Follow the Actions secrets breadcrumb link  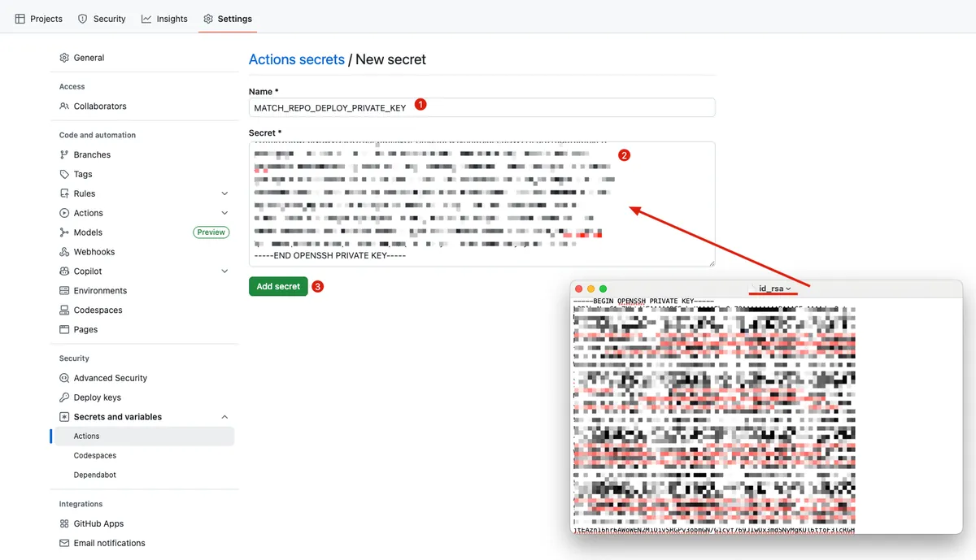296,59
